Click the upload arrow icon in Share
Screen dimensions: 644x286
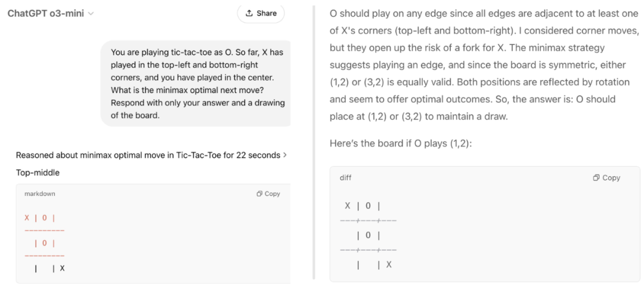[250, 13]
